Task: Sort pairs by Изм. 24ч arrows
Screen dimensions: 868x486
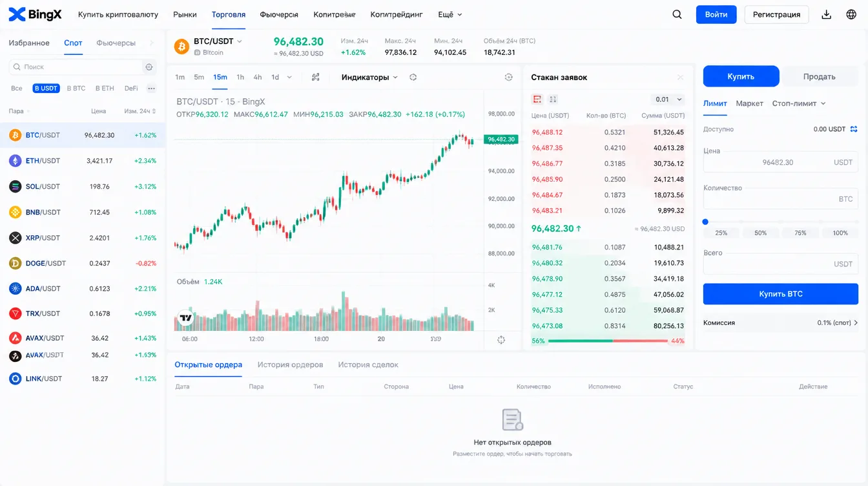Action: tap(154, 111)
